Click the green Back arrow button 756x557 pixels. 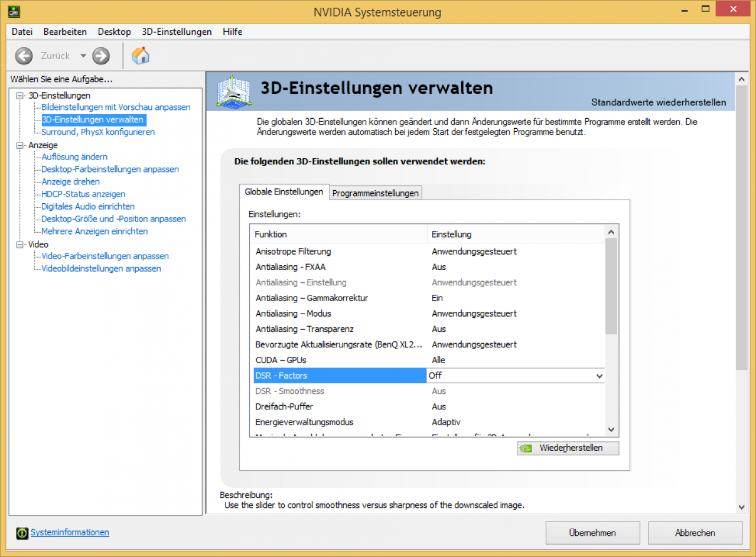pyautogui.click(x=24, y=56)
